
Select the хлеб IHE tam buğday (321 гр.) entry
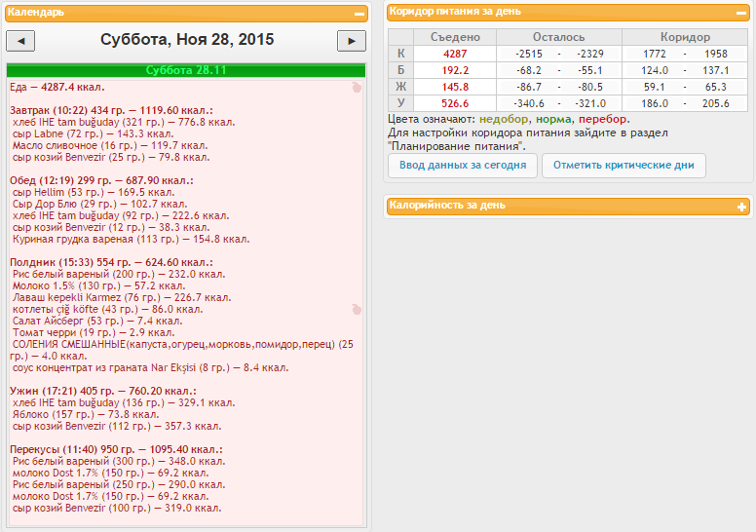(x=124, y=122)
